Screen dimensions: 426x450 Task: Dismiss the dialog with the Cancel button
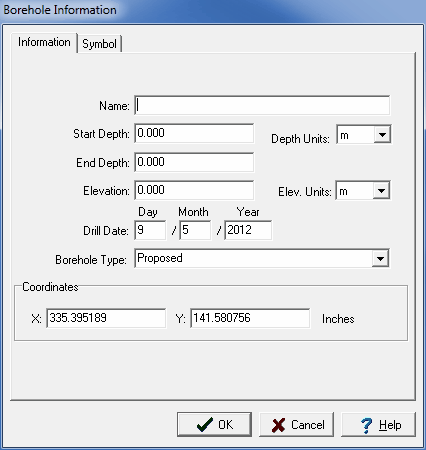(x=296, y=425)
